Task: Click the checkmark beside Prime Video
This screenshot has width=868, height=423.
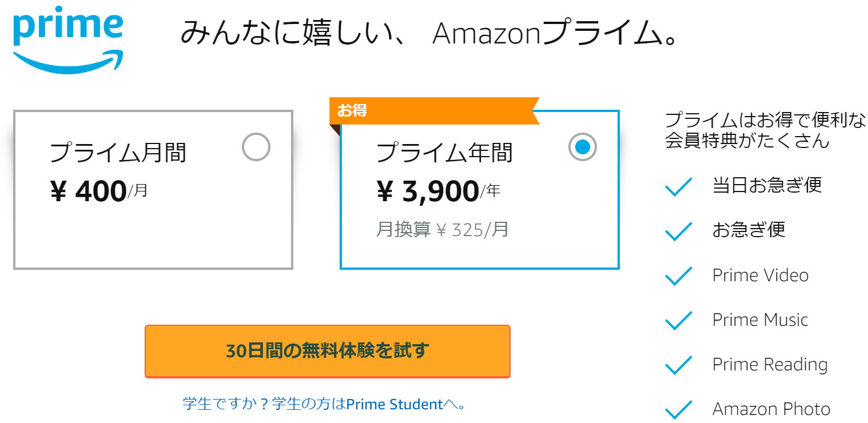Action: coord(679,276)
